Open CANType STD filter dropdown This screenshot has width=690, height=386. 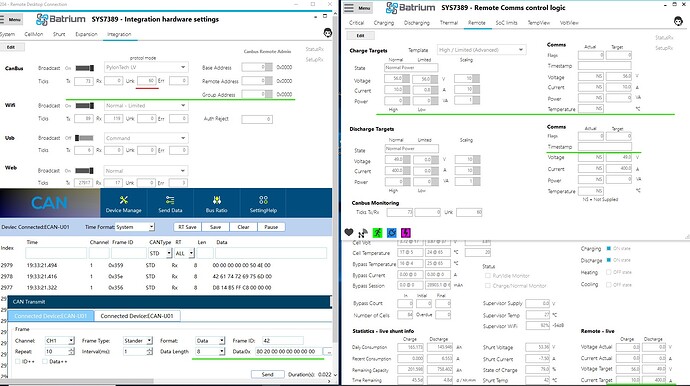pos(160,253)
